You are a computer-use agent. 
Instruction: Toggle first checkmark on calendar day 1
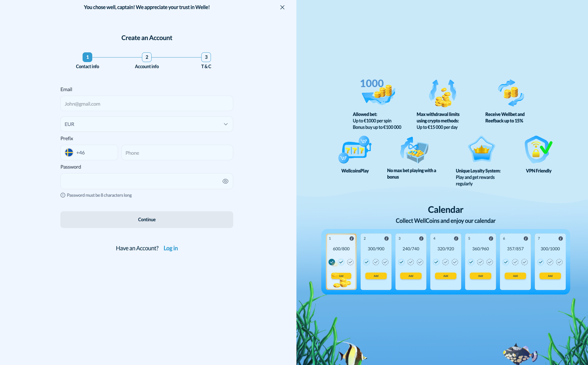332,262
